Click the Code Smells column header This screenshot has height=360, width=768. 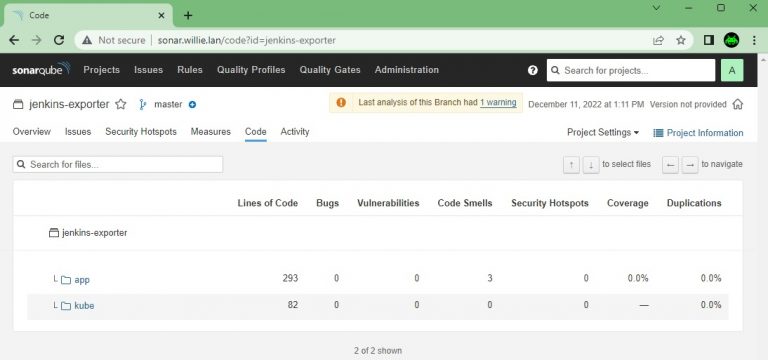pos(465,203)
